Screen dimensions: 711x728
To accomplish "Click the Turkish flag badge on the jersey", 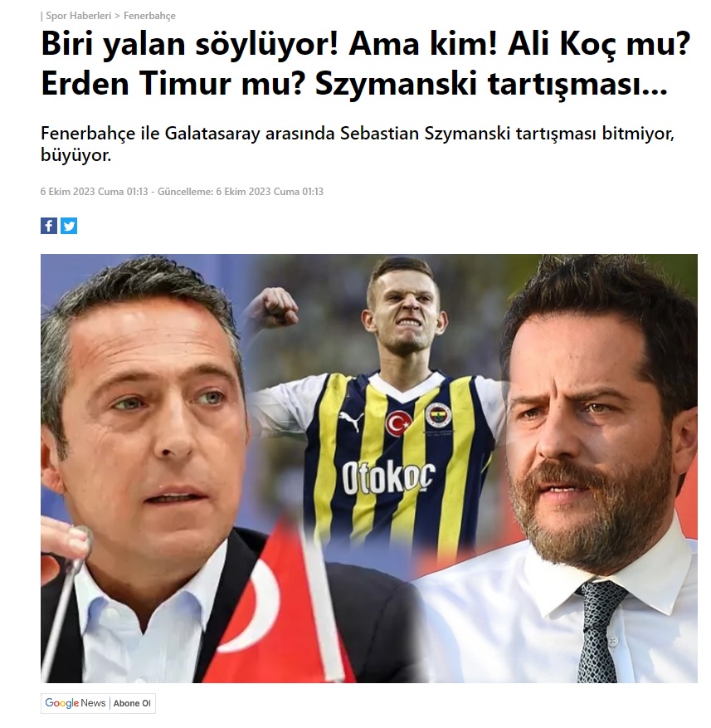I will (399, 423).
